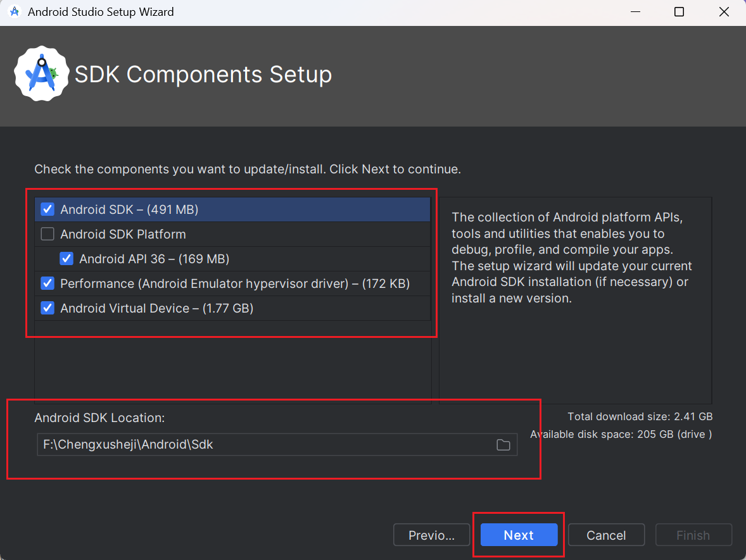This screenshot has width=746, height=560.
Task: Click the Android Studio logo in header
Action: pyautogui.click(x=41, y=73)
